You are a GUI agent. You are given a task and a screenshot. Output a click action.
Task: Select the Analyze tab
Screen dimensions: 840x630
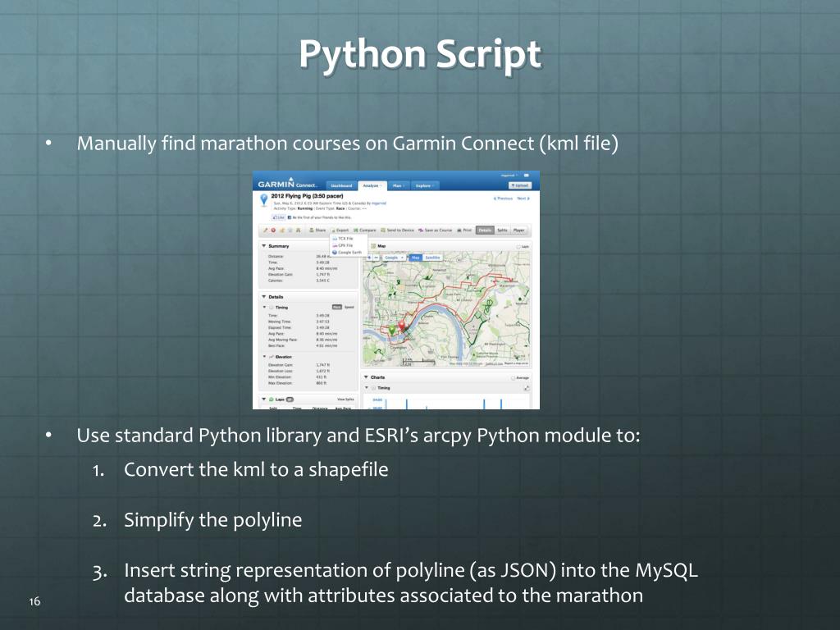(372, 185)
